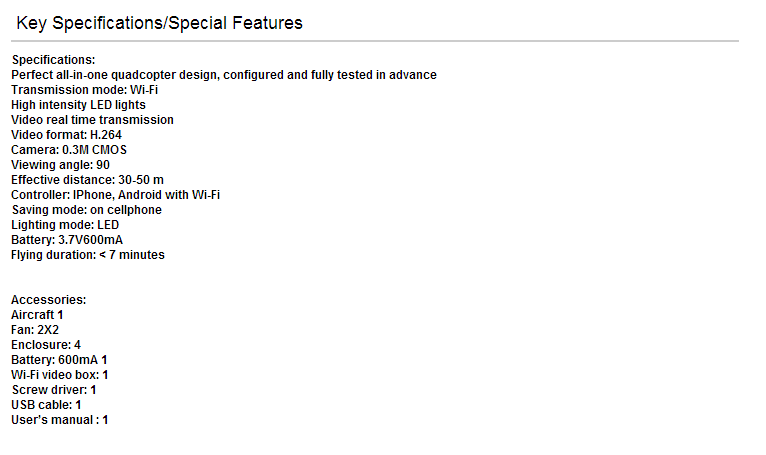The width and height of the screenshot is (766, 455).
Task: Click the Viewing angle: 90 text
Action: [x=61, y=165]
